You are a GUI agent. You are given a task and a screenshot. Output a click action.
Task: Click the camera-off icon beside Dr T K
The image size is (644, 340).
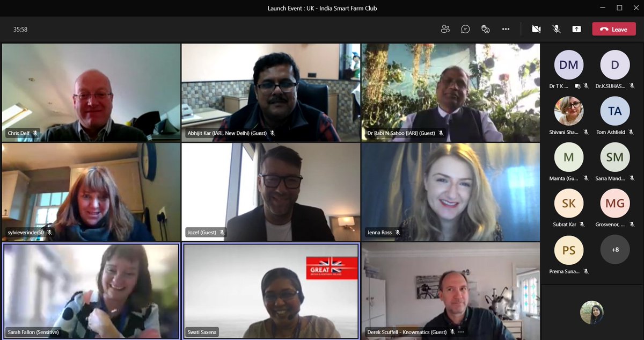(x=578, y=85)
